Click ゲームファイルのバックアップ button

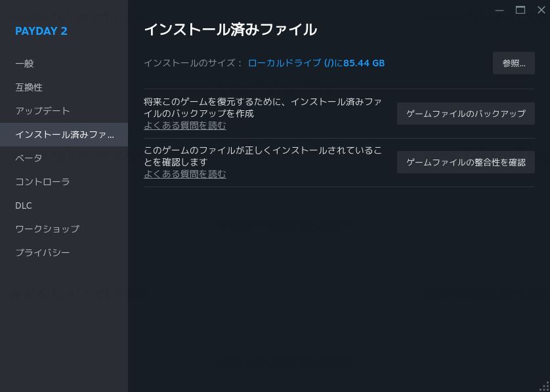pos(466,114)
